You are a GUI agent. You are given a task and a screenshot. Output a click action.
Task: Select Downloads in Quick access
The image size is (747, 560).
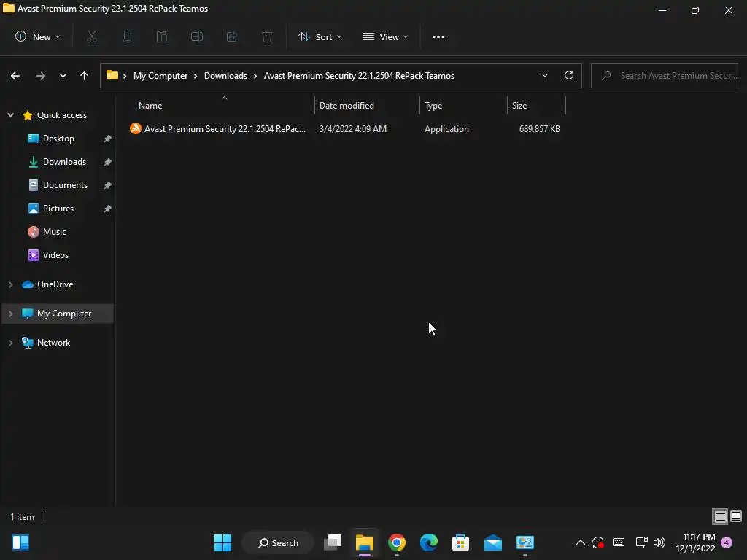click(x=64, y=162)
